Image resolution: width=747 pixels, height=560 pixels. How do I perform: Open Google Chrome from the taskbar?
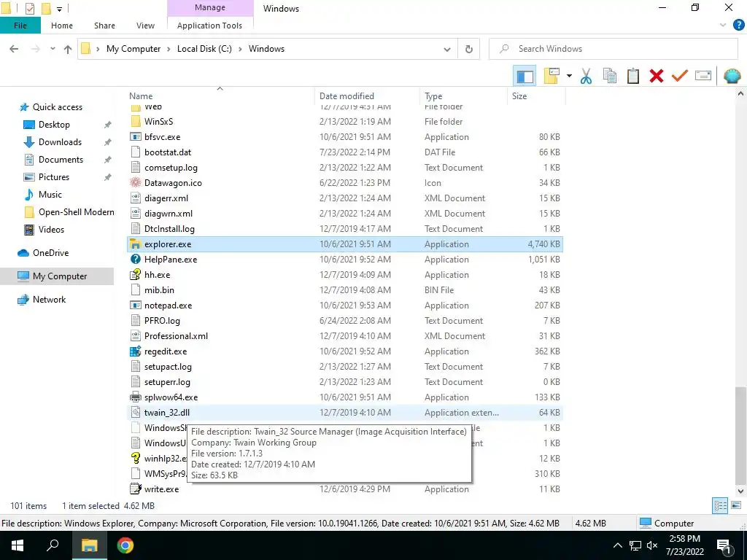(125, 545)
